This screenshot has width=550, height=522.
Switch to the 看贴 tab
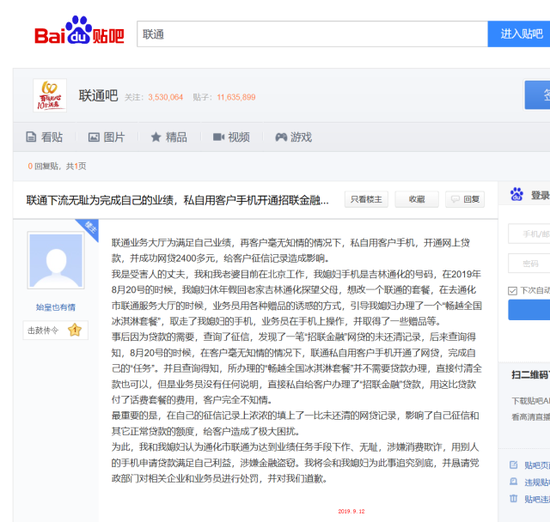tap(45, 137)
